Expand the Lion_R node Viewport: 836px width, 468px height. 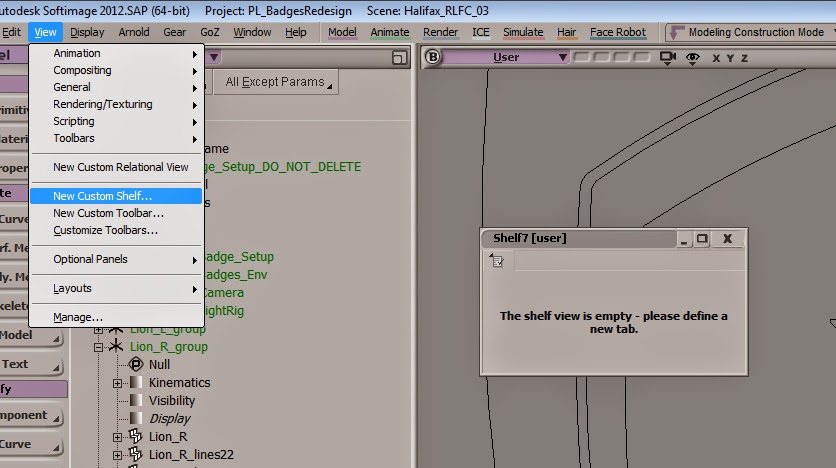(x=117, y=437)
